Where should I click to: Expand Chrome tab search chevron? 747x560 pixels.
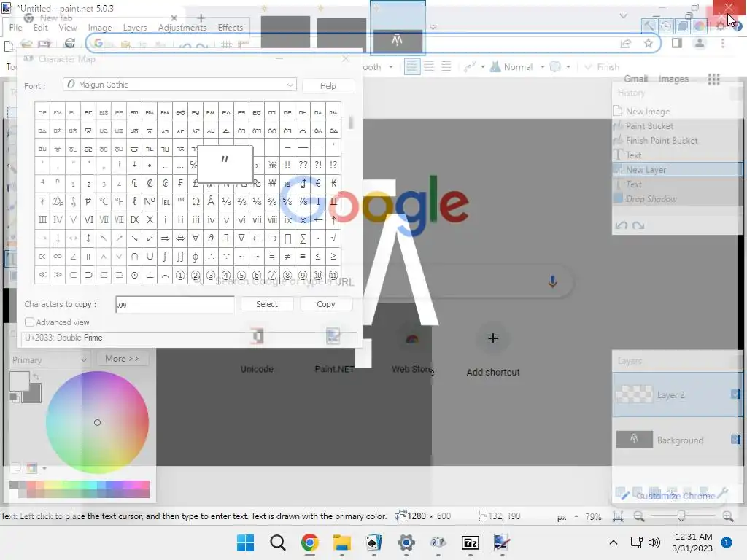point(623,16)
